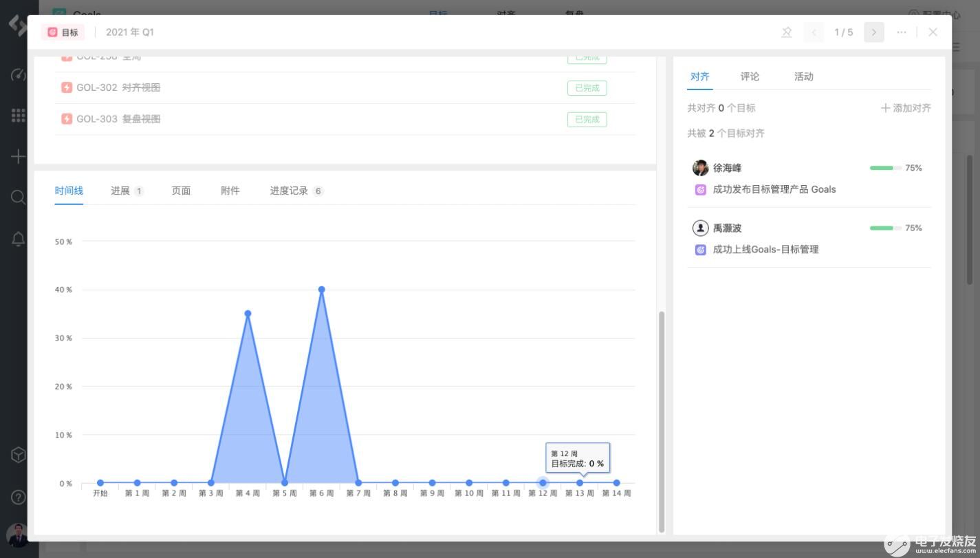Select the 评论 tab in right panel
The height and width of the screenshot is (558, 980).
coord(750,76)
